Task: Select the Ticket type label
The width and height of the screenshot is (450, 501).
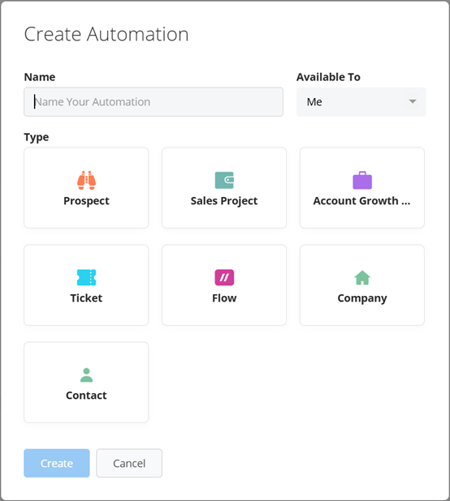Action: click(x=86, y=298)
